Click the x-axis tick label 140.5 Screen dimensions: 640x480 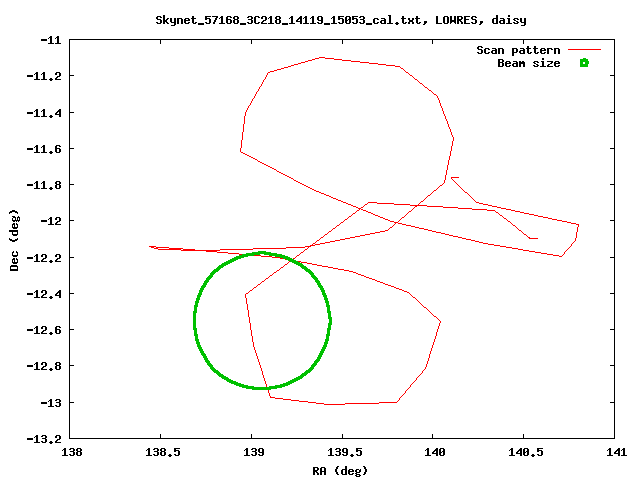(x=526, y=452)
